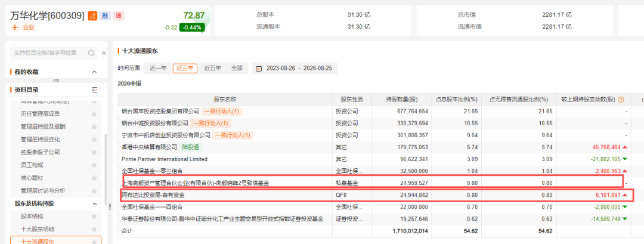
Task: Click shareholder 烟台国丰投资控股集团有限公司
Action: coord(160,111)
